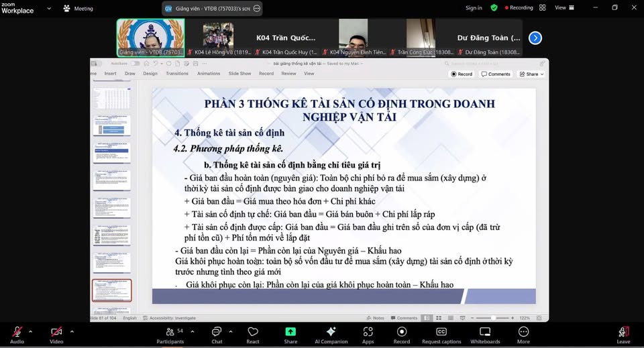Image resolution: width=644 pixels, height=348 pixels.
Task: Open the Participants panel
Action: click(x=170, y=332)
